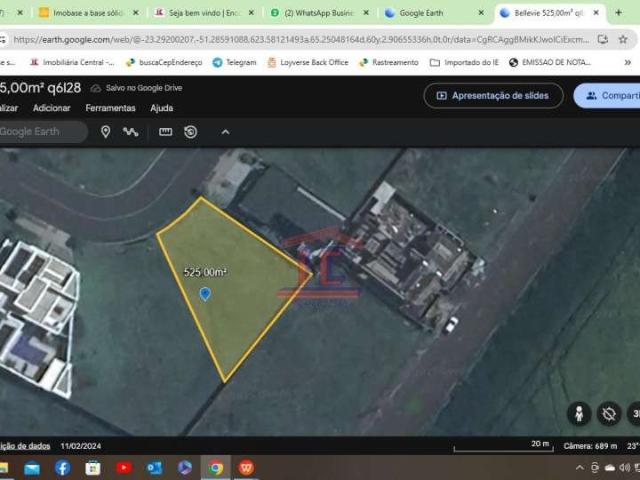Click Apresentação de slides button
This screenshot has height=480, width=640.
pyautogui.click(x=493, y=96)
